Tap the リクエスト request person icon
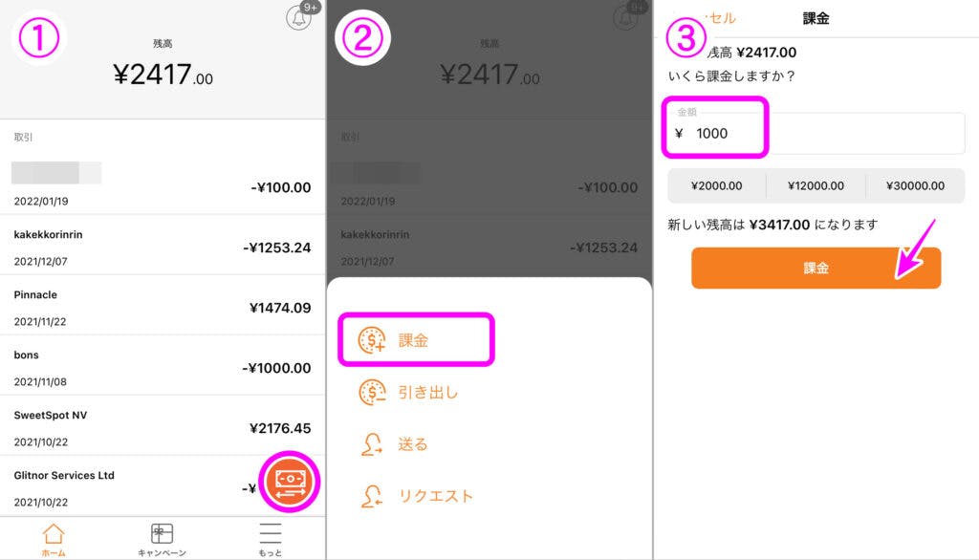This screenshot has height=560, width=979. (372, 496)
